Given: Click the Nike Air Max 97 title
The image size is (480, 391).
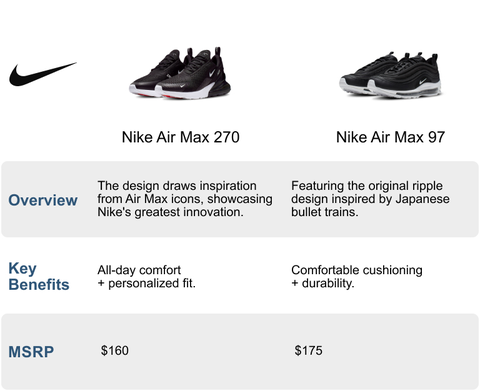Looking at the screenshot, I should point(390,137).
